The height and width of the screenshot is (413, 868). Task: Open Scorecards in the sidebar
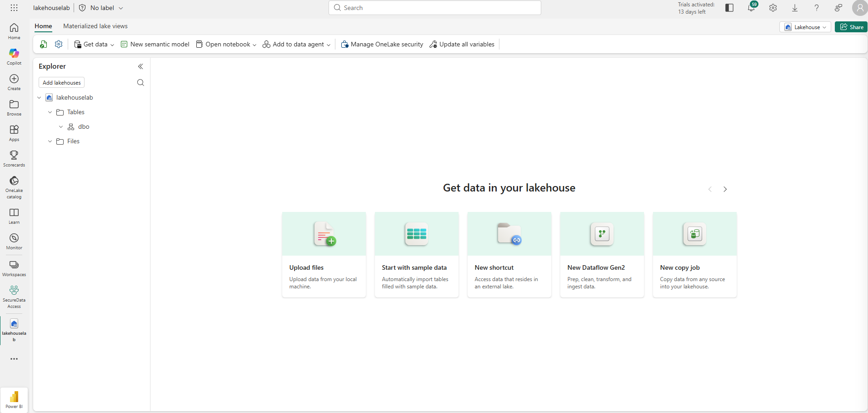pyautogui.click(x=14, y=158)
